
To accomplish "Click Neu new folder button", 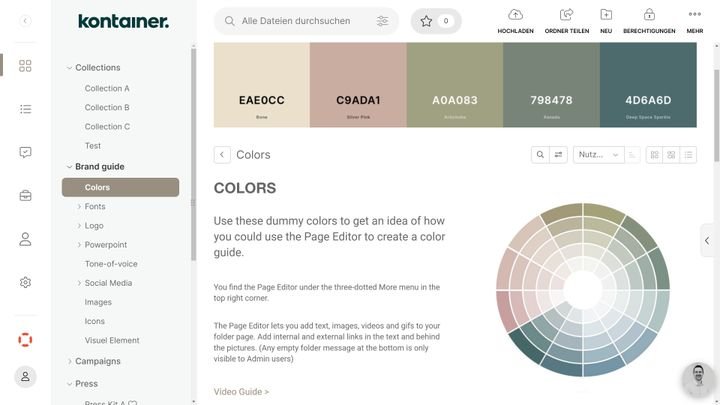I will pyautogui.click(x=606, y=21).
